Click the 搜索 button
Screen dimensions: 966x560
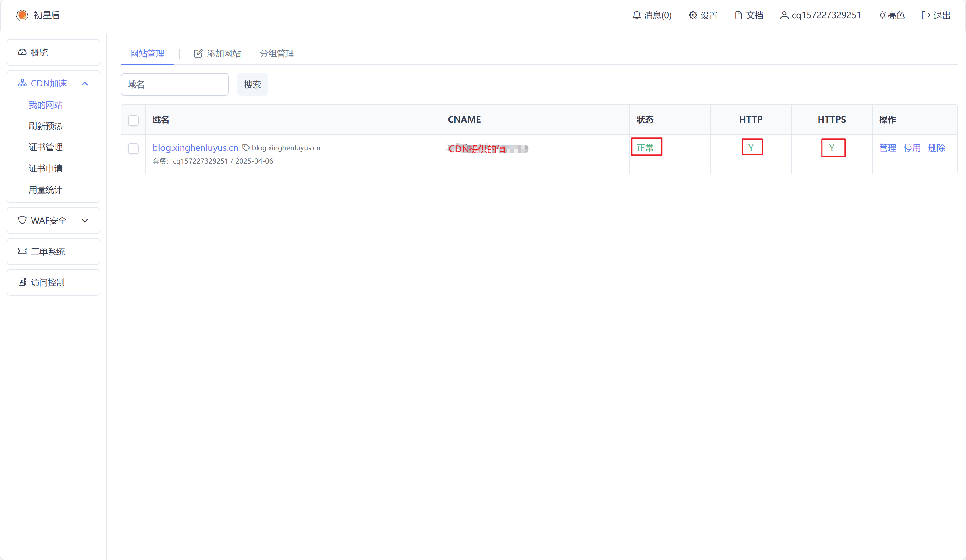click(252, 84)
